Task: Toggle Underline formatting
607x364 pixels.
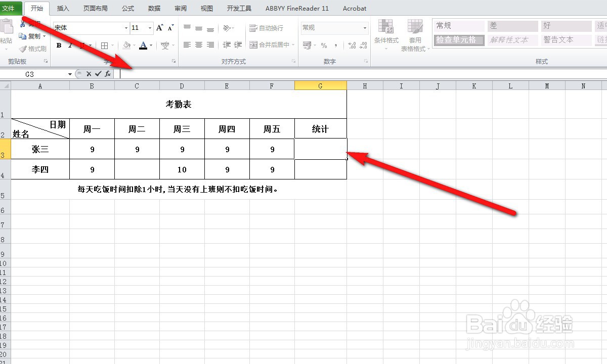Action: click(81, 45)
